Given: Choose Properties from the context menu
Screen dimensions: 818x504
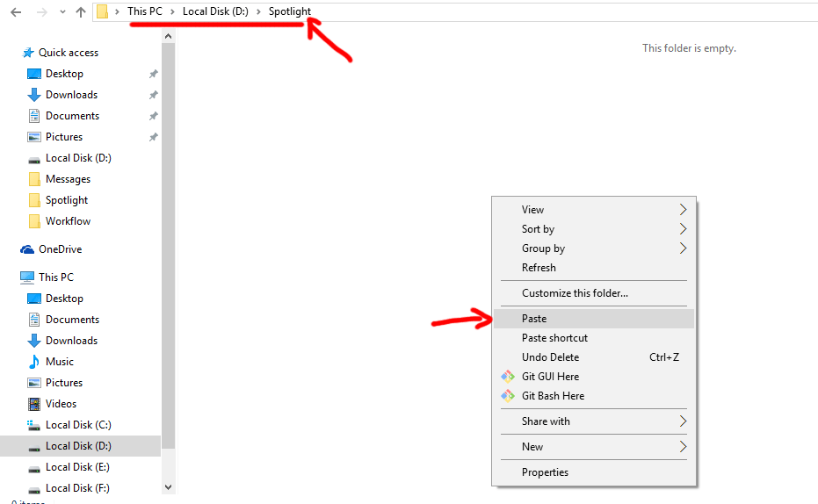Looking at the screenshot, I should 594,472.
